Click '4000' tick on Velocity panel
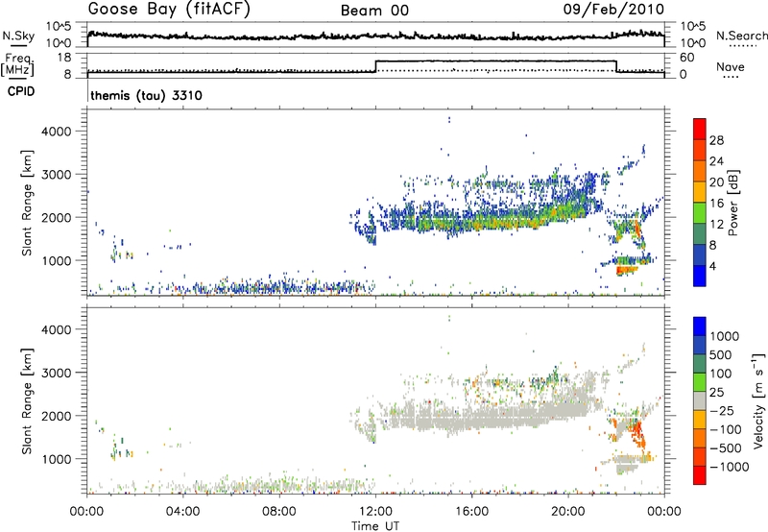The height and width of the screenshot is (532, 768). click(x=56, y=329)
